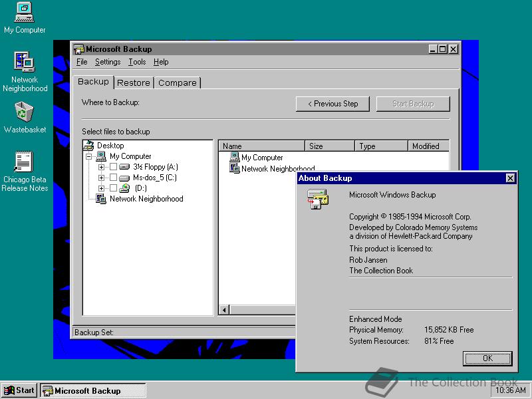Click the Ms-dos_5 hard drive icon
532x399 pixels.
[124, 178]
